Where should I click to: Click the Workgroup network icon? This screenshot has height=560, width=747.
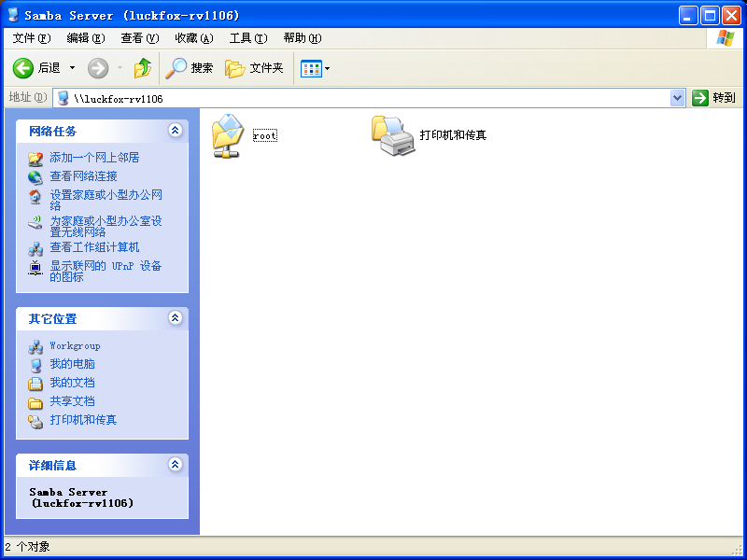[35, 347]
